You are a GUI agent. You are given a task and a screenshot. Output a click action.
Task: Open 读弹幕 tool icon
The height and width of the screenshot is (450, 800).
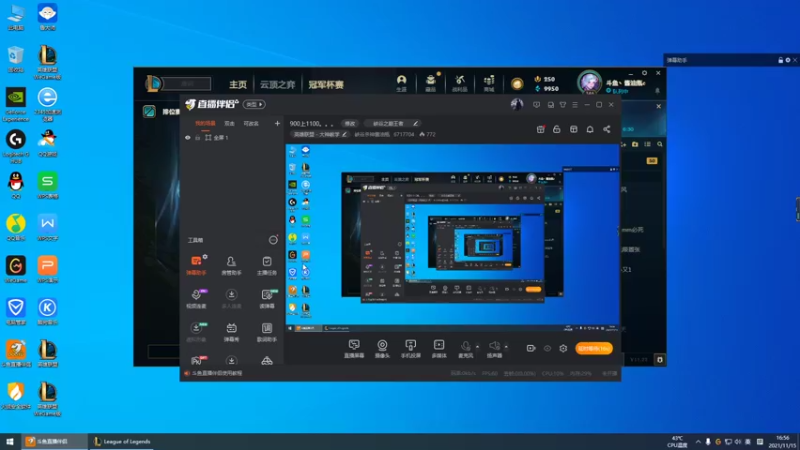pos(267,298)
